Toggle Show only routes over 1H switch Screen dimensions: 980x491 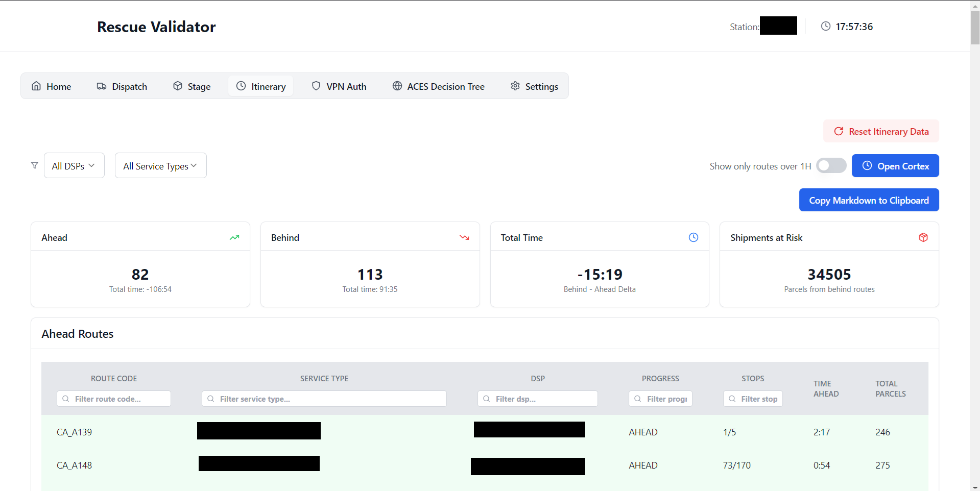pyautogui.click(x=831, y=166)
